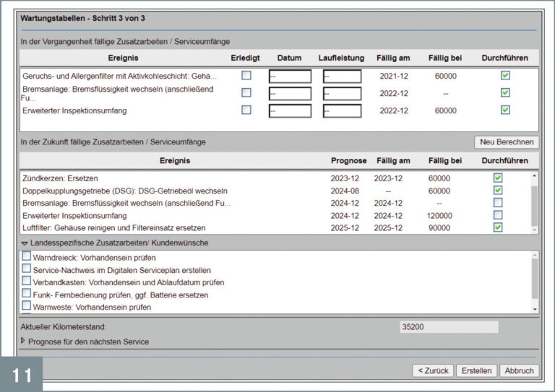The image size is (555, 392).
Task: Tick the Warndreieck: Vorhandensein prüfen checkbox
Action: [x=27, y=256]
